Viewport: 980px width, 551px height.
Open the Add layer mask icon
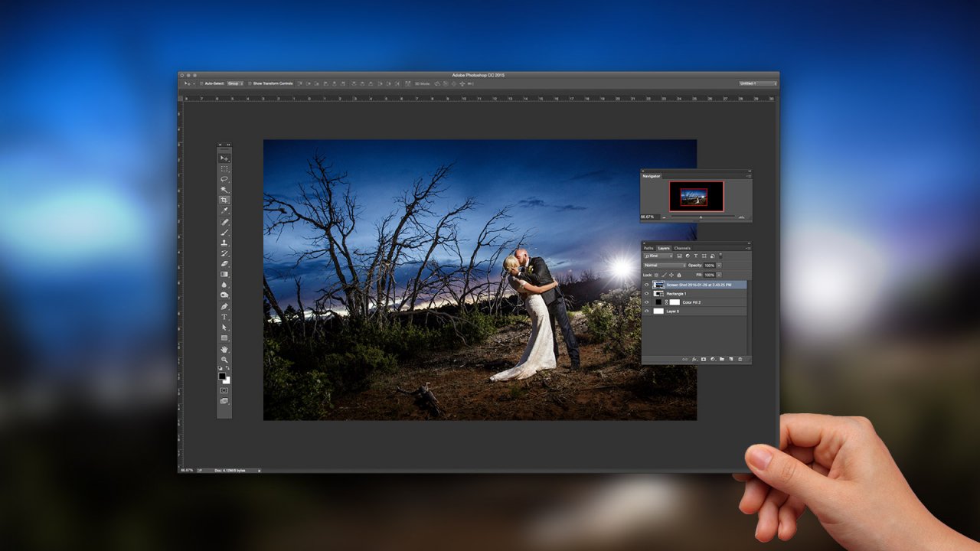click(x=703, y=358)
